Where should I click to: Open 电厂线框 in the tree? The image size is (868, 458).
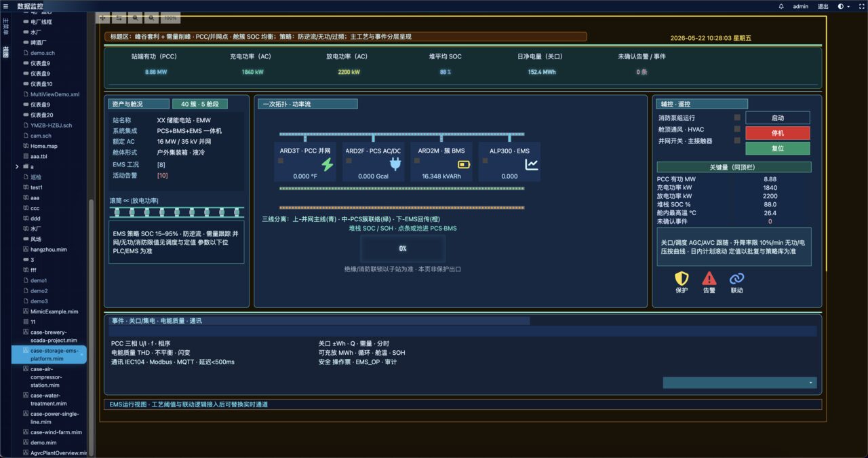pos(41,22)
